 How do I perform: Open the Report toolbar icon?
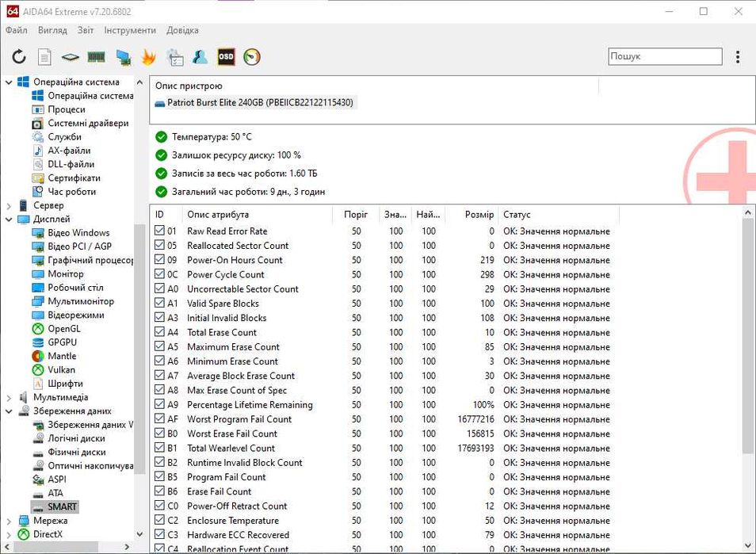(x=44, y=57)
